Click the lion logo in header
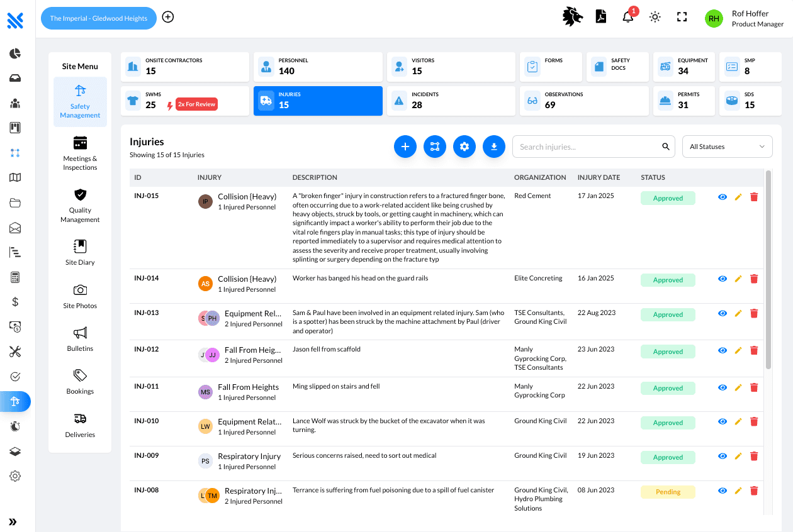793x532 pixels. pos(573,17)
